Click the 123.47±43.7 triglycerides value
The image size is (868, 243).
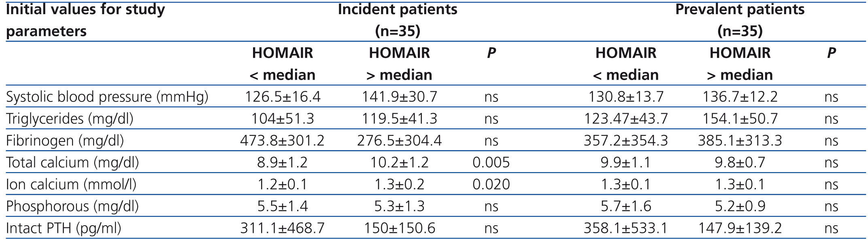tap(625, 118)
